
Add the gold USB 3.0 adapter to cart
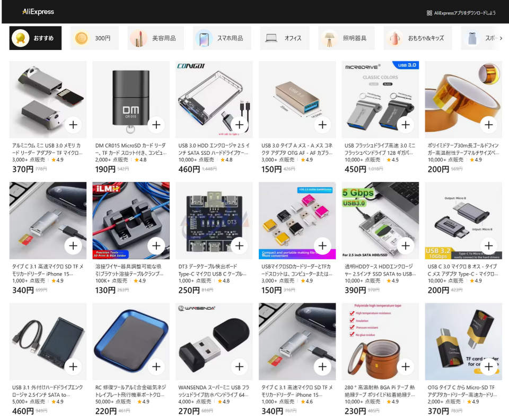pos(322,125)
